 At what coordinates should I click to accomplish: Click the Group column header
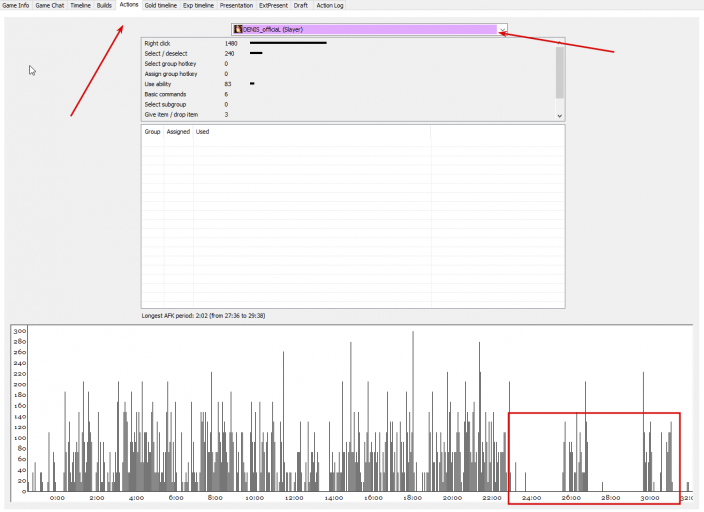[x=153, y=132]
